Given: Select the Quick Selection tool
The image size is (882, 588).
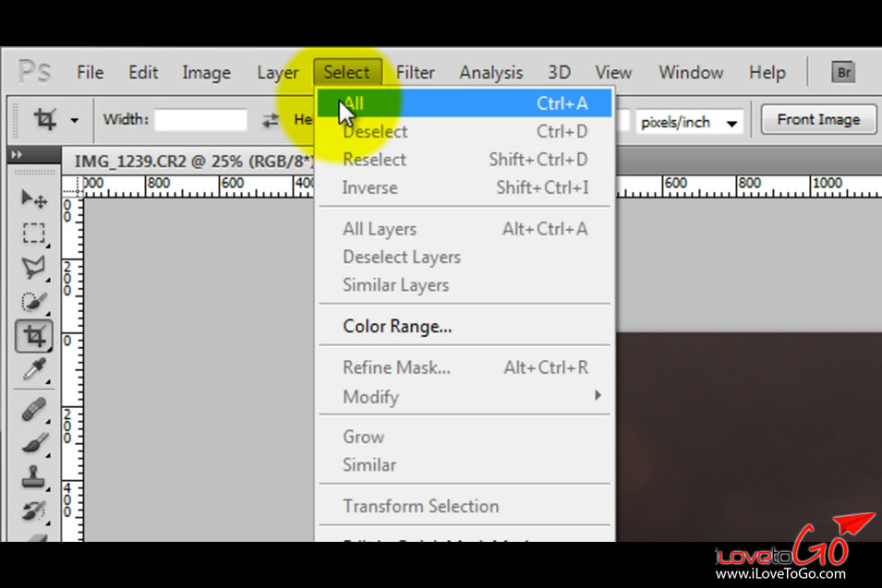Looking at the screenshot, I should (34, 302).
